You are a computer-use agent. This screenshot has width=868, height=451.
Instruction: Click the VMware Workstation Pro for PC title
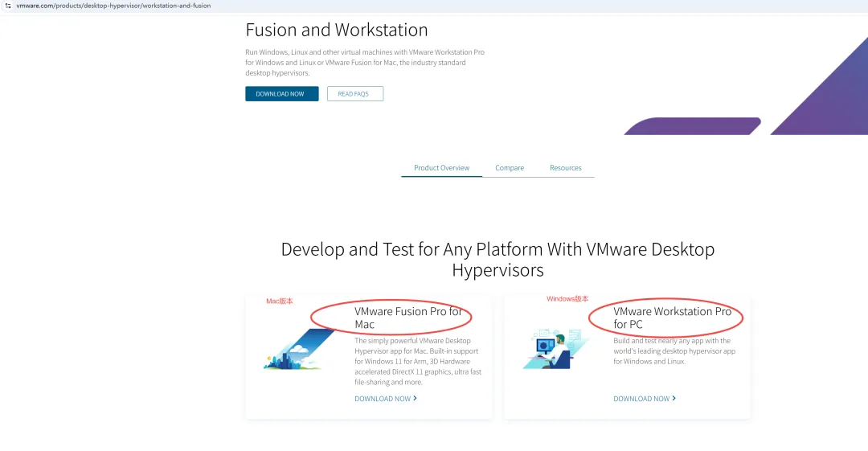(x=672, y=318)
